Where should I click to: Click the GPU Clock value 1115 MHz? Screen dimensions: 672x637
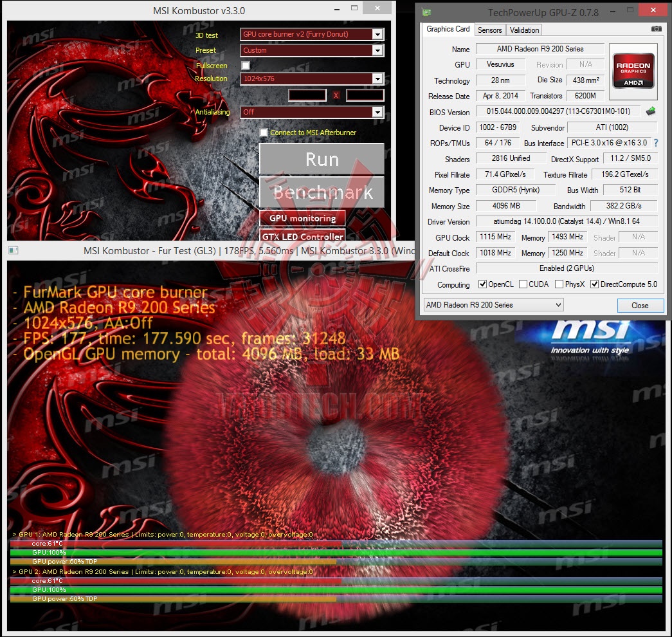click(495, 237)
